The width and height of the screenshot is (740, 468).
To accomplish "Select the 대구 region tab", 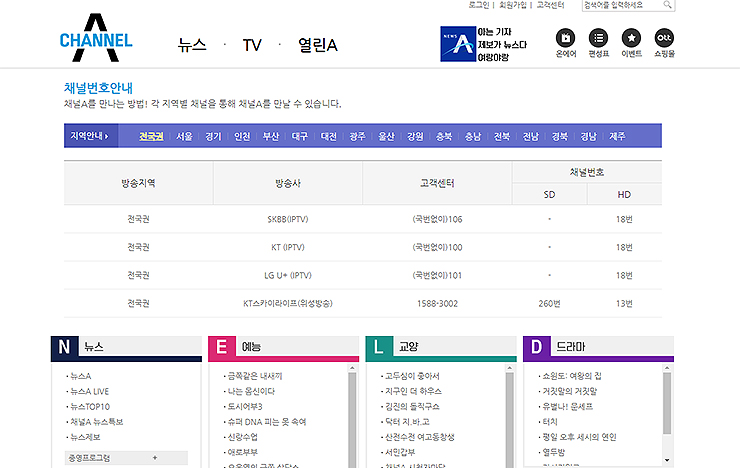I will (x=300, y=136).
